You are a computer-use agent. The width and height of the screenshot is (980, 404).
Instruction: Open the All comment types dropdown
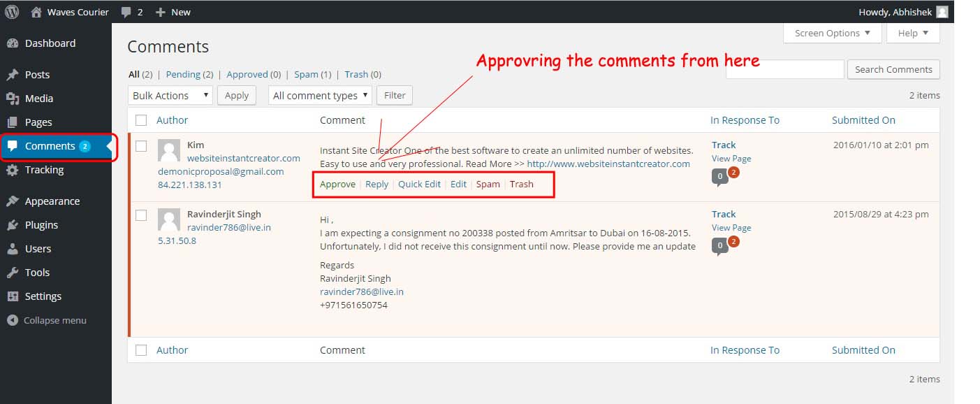click(x=320, y=95)
